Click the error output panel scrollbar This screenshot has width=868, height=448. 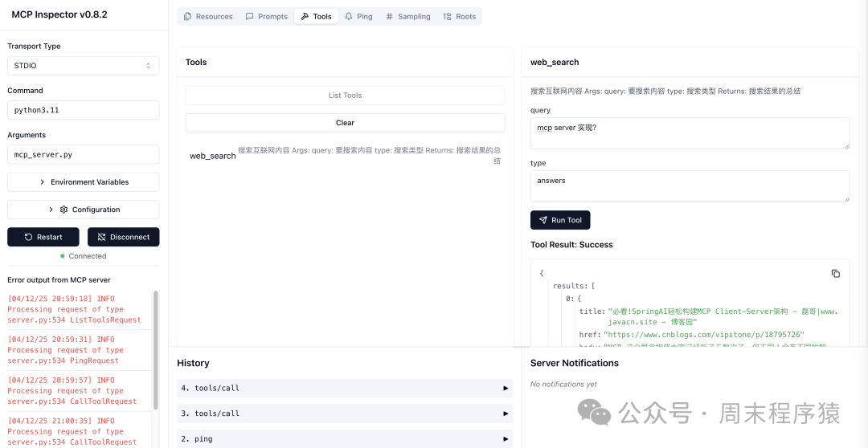click(x=156, y=349)
